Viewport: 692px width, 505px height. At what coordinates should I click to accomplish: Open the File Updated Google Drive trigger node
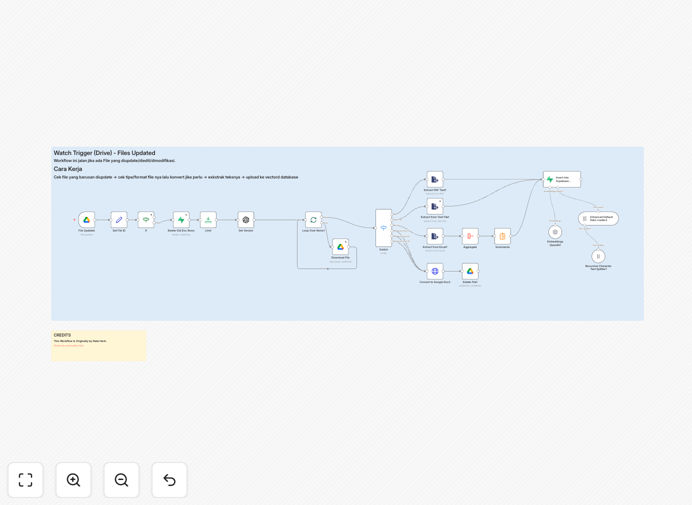(x=86, y=220)
